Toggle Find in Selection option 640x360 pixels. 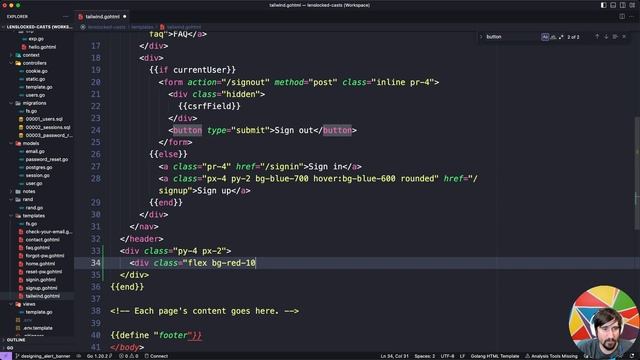[x=615, y=37]
